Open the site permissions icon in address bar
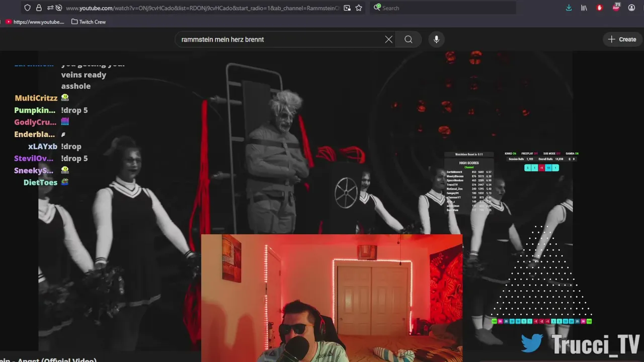Screen dimensions: 644x362 point(50,8)
